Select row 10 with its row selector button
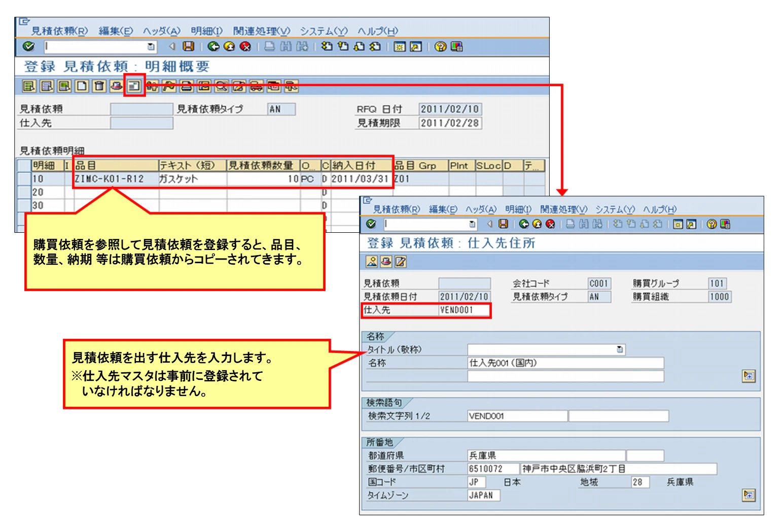Viewport: 783px width, 532px height. (24, 179)
